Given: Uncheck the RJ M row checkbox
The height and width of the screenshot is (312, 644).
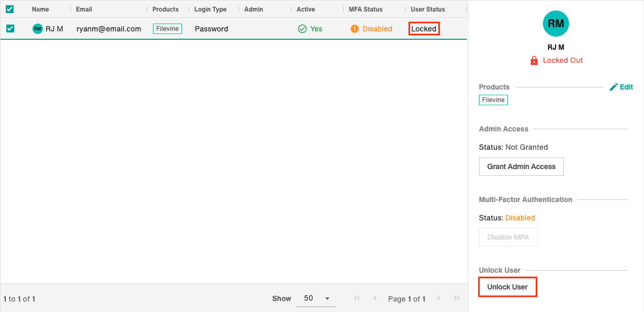Looking at the screenshot, I should 10,29.
